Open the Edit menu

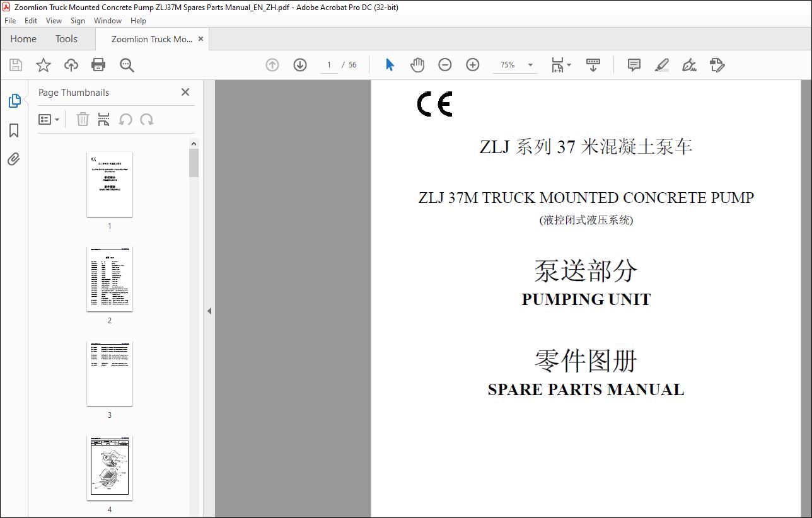click(x=31, y=21)
